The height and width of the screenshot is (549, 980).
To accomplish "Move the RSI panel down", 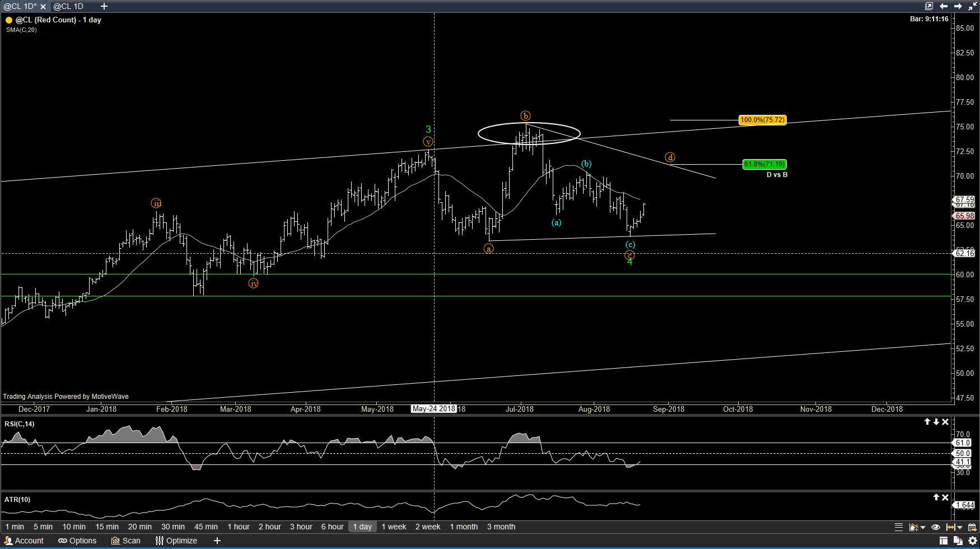I will tap(936, 422).
